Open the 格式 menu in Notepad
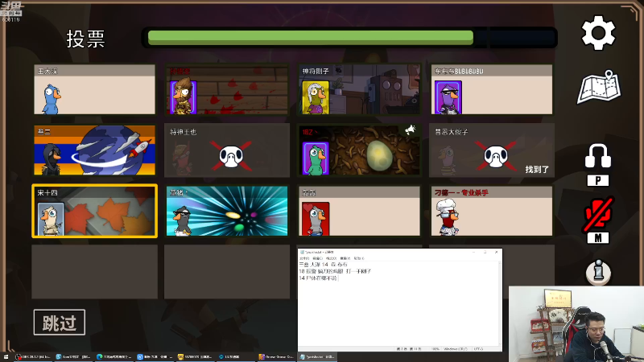Viewport: 644px width, 362px height. (x=331, y=258)
